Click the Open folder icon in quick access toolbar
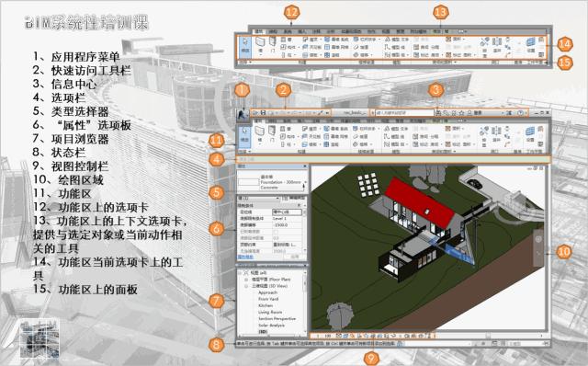The height and width of the screenshot is (366, 588). coord(254,112)
